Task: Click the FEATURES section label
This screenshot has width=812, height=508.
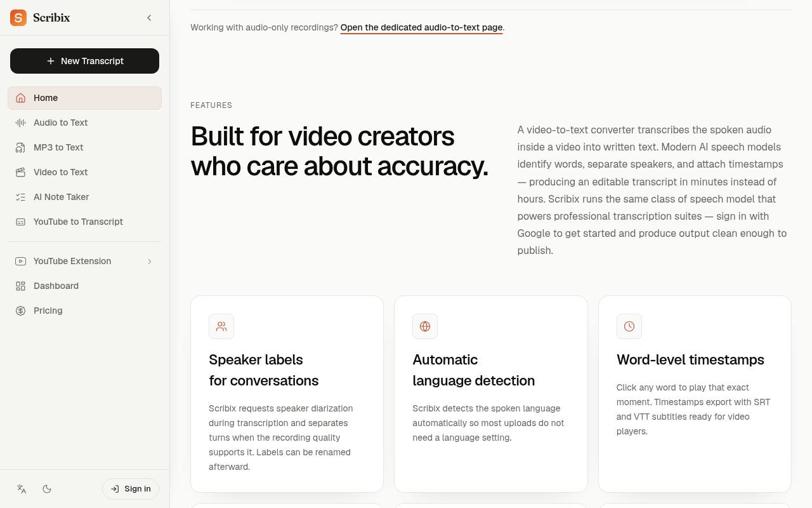Action: pyautogui.click(x=211, y=105)
